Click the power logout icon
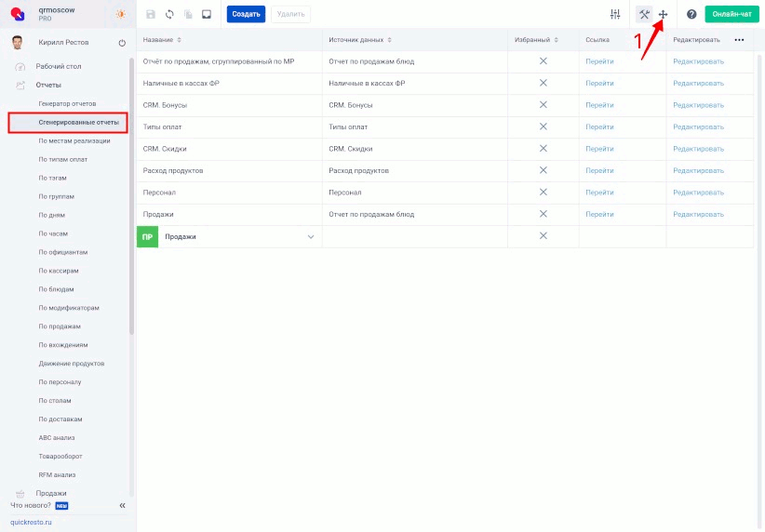765x532 pixels. pos(122,44)
